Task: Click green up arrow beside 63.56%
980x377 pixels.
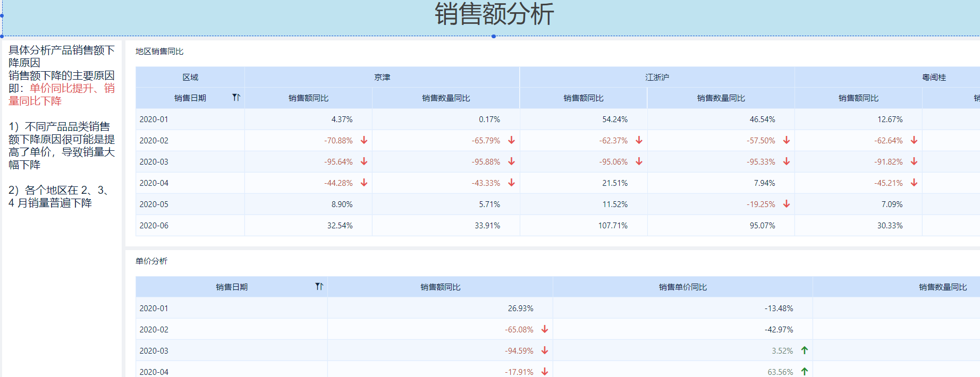Action: [805, 372]
